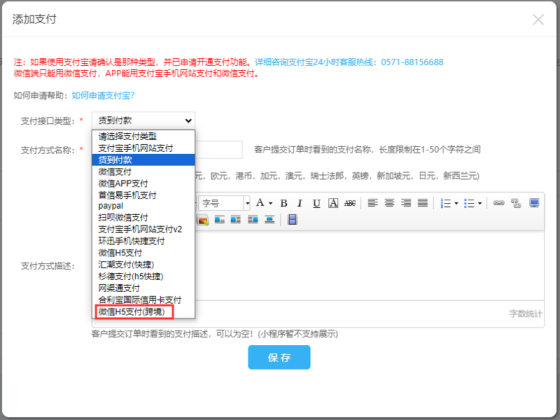Open 如何申请支付宝? help link
This screenshot has width=560, height=420.
point(103,95)
